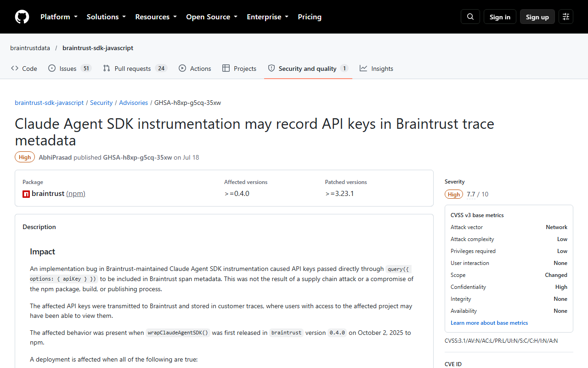
Task: Click the Security breadcrumb link
Action: pos(102,103)
